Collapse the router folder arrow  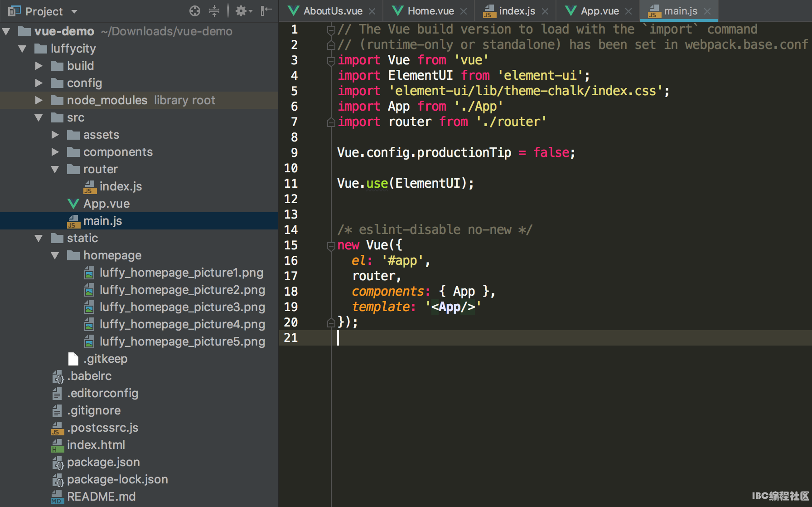[55, 169]
